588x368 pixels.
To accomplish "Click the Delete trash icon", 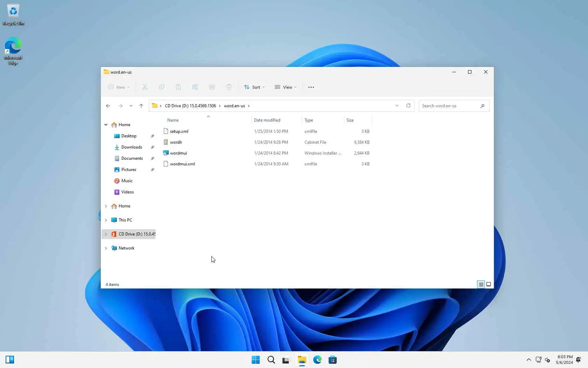I will [x=229, y=87].
